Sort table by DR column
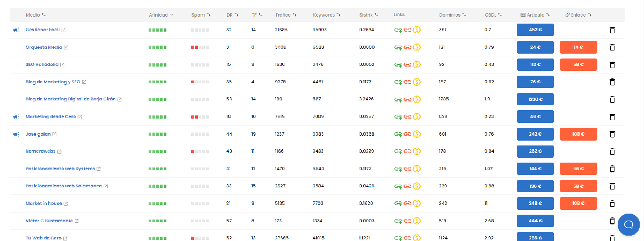Image resolution: width=644 pixels, height=241 pixels. [232, 14]
